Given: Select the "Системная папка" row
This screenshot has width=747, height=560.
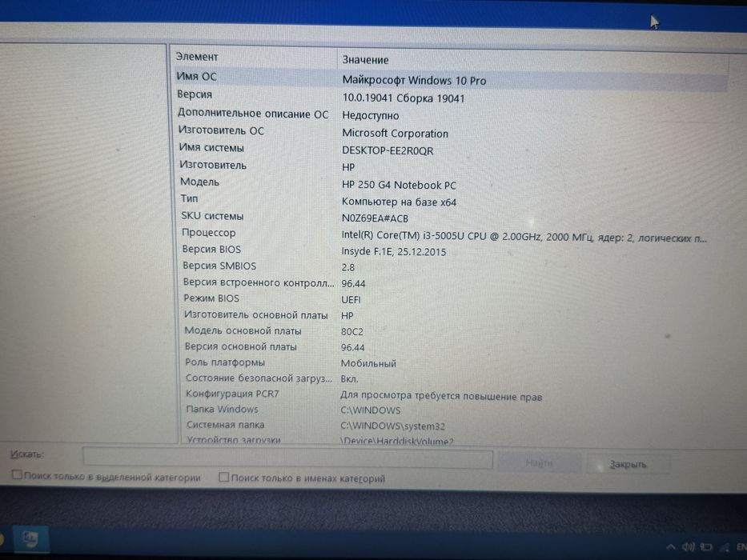Looking at the screenshot, I should click(x=225, y=425).
